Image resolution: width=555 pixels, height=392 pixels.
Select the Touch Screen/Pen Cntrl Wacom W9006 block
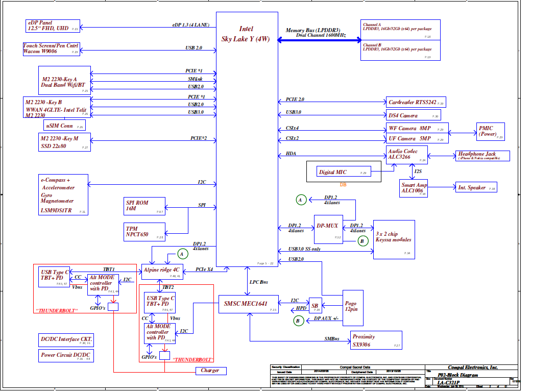tap(52, 49)
